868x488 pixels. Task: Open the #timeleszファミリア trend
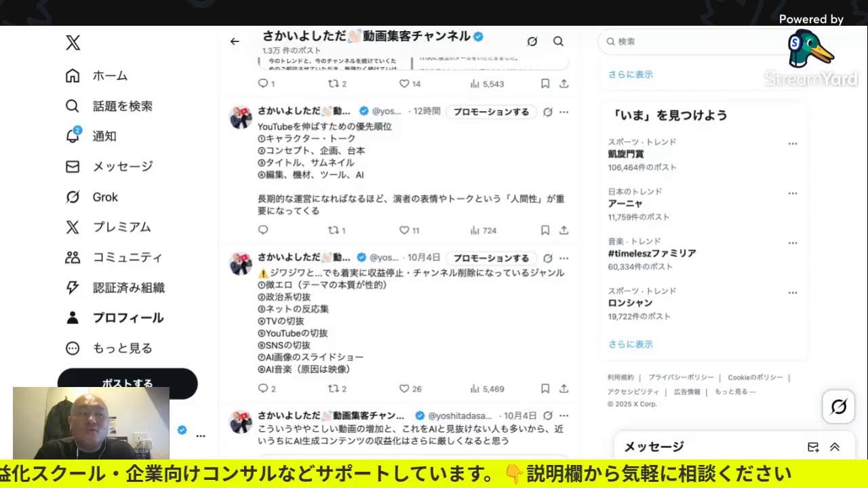coord(652,253)
